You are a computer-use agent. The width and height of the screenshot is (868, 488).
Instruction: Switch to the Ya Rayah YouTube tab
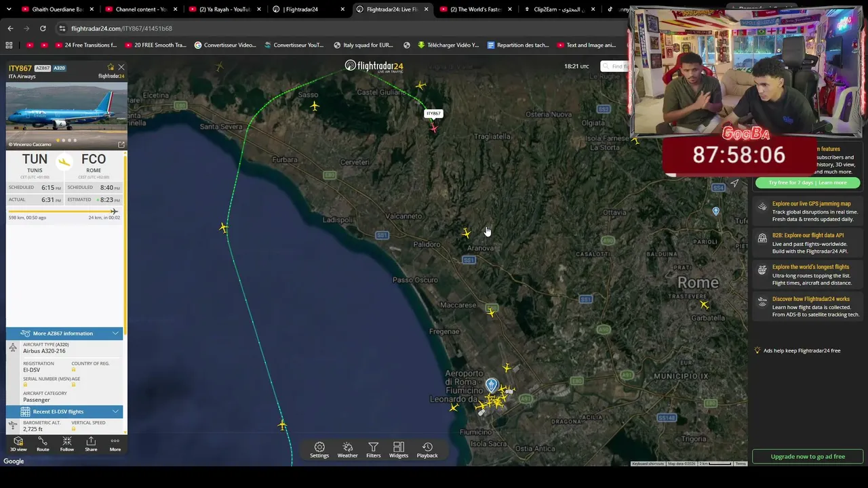pyautogui.click(x=224, y=9)
